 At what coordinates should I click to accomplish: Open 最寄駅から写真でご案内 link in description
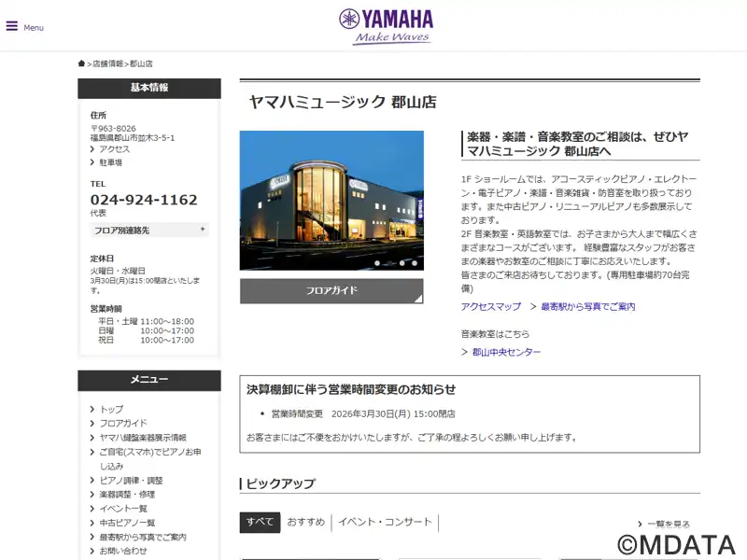coord(588,307)
